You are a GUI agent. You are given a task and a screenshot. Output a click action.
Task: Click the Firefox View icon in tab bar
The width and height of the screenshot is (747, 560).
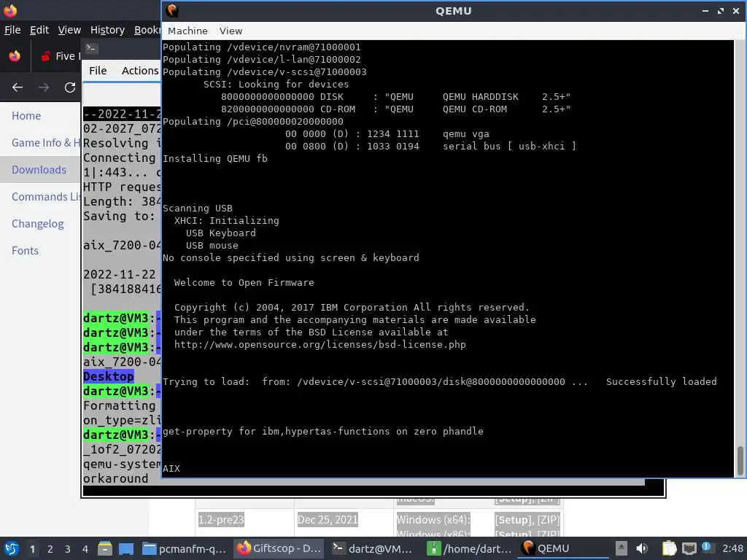[x=15, y=56]
